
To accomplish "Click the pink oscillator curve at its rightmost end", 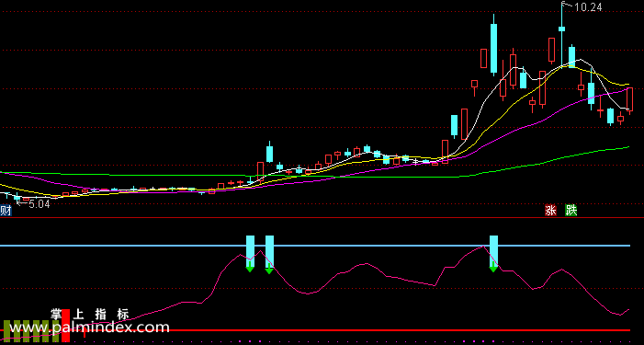I will point(628,310).
